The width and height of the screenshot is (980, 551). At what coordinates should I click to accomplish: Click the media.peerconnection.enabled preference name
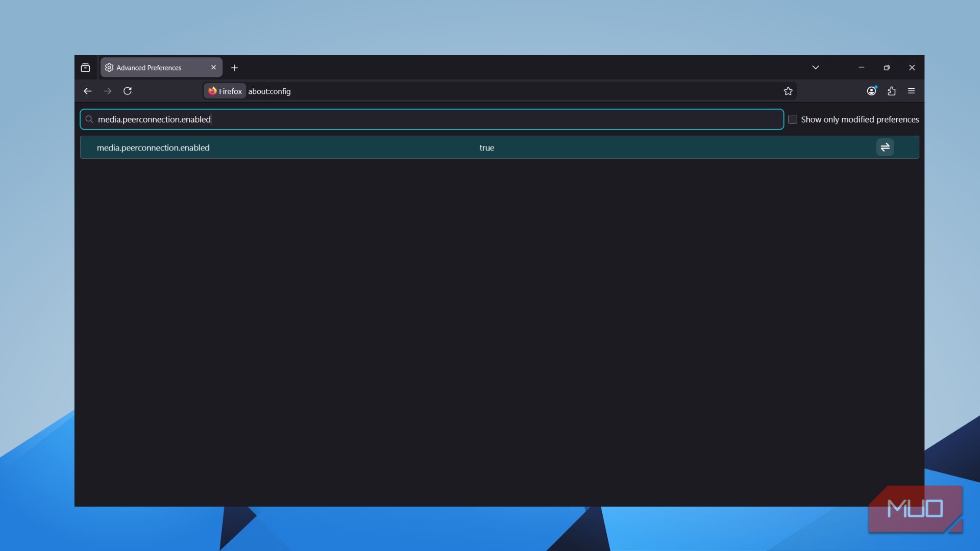coord(153,147)
